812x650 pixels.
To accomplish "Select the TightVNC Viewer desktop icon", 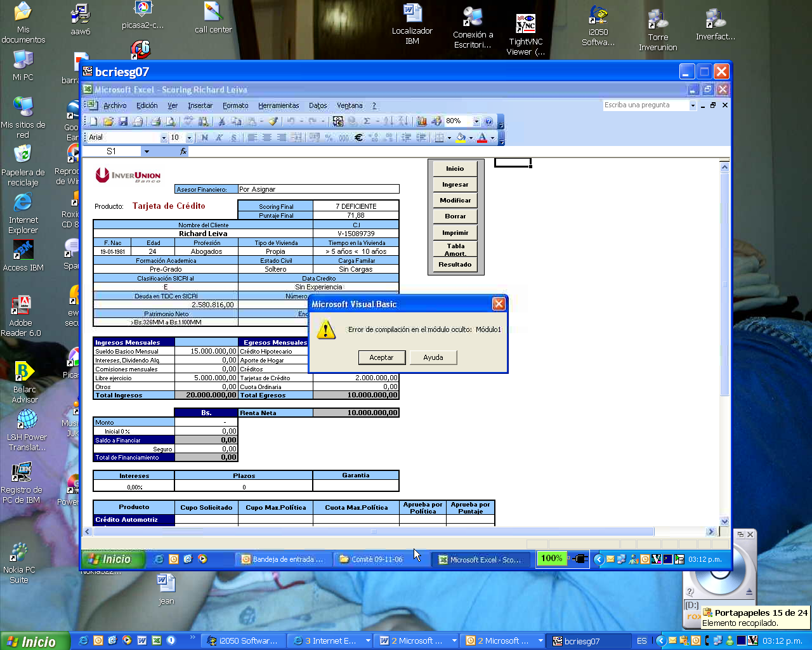I will point(525,35).
